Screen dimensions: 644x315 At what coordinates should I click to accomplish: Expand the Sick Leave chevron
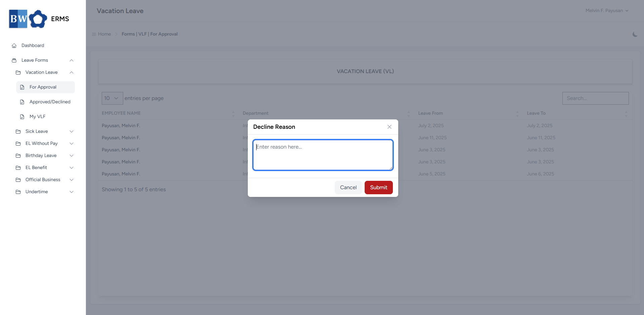pyautogui.click(x=72, y=132)
